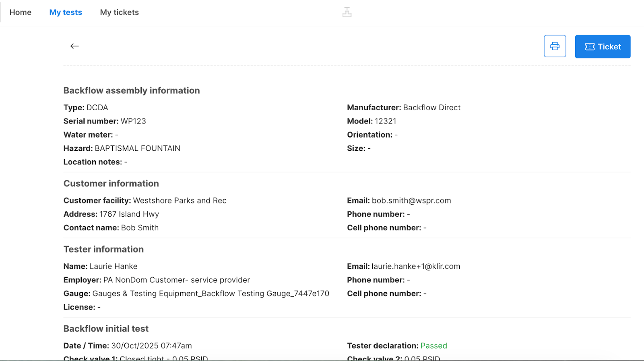
Task: Click the back arrow icon
Action: coord(74,46)
